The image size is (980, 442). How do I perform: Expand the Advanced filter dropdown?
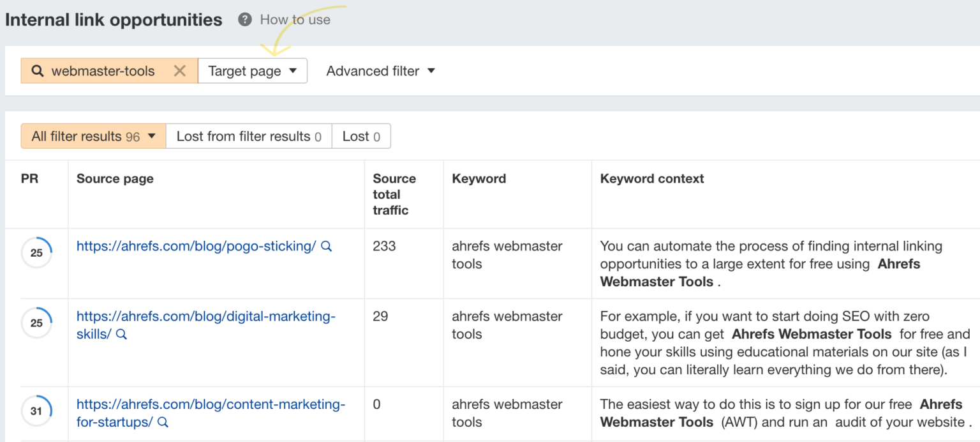380,71
